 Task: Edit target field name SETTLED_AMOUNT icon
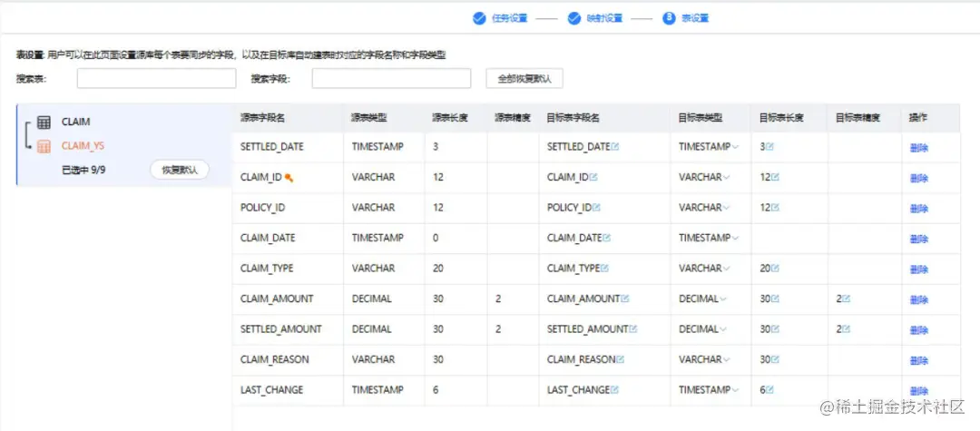(633, 329)
